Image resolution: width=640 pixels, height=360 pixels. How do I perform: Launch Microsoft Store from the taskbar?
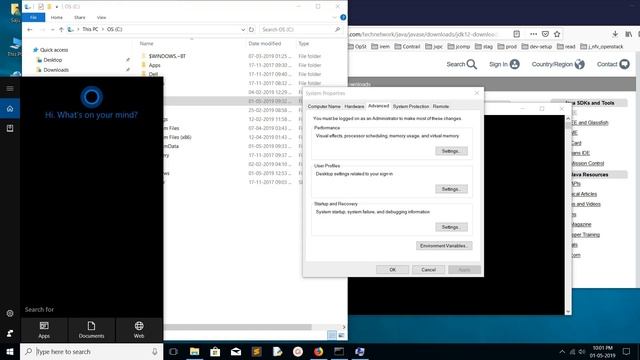[215, 351]
